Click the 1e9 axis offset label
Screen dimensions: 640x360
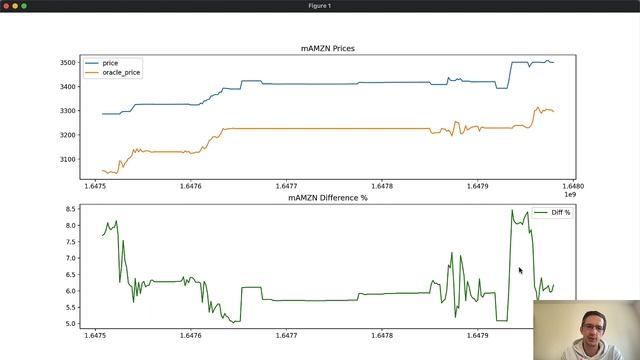(x=570, y=194)
